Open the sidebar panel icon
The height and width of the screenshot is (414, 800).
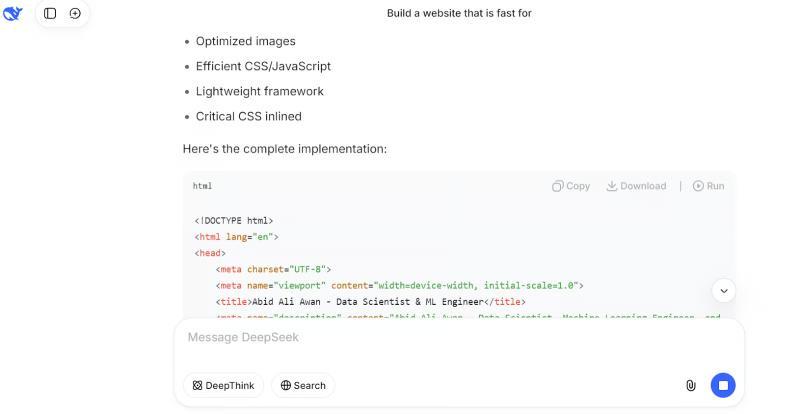[x=50, y=14]
